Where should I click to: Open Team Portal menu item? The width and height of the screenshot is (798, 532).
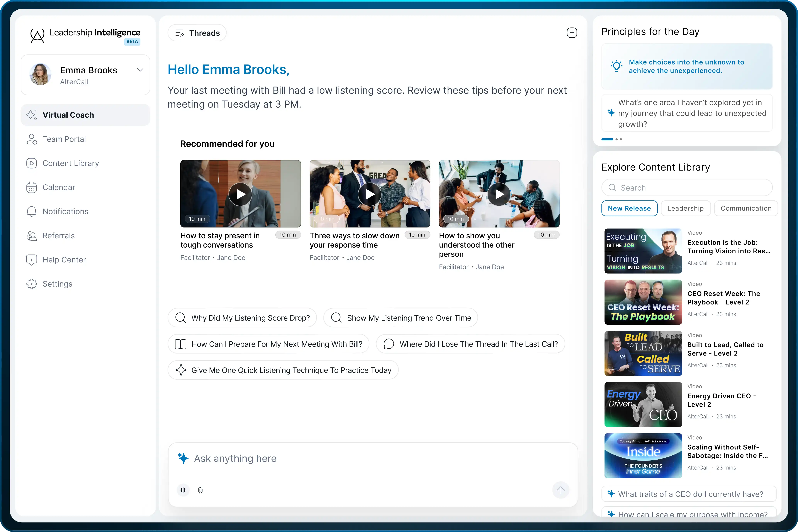pyautogui.click(x=64, y=139)
